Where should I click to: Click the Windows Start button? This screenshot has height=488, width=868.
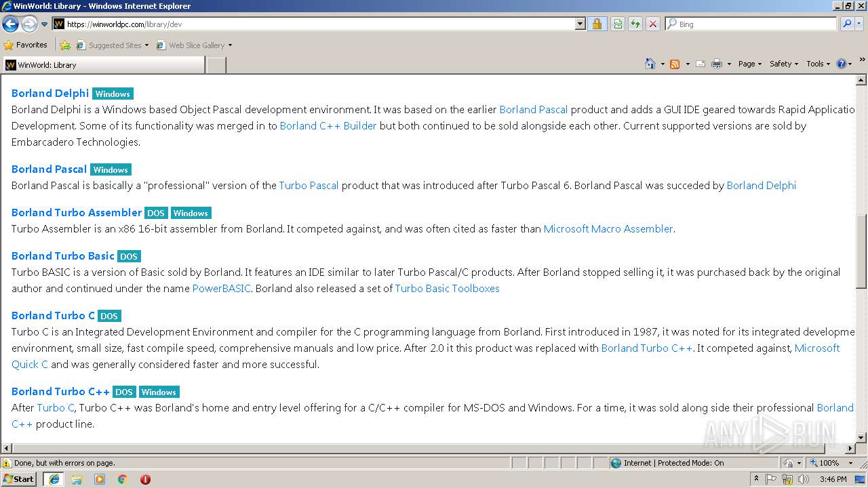(x=19, y=479)
